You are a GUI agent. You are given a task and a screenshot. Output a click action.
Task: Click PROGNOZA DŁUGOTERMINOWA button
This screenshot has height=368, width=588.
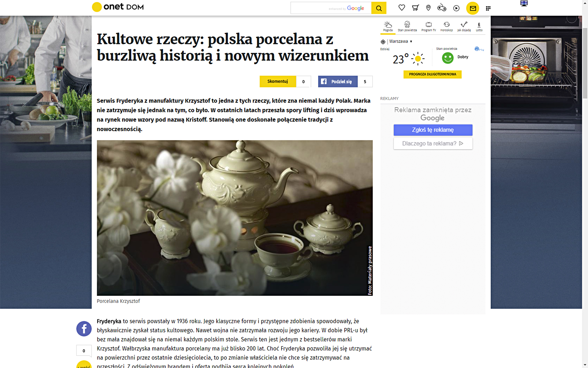click(432, 74)
